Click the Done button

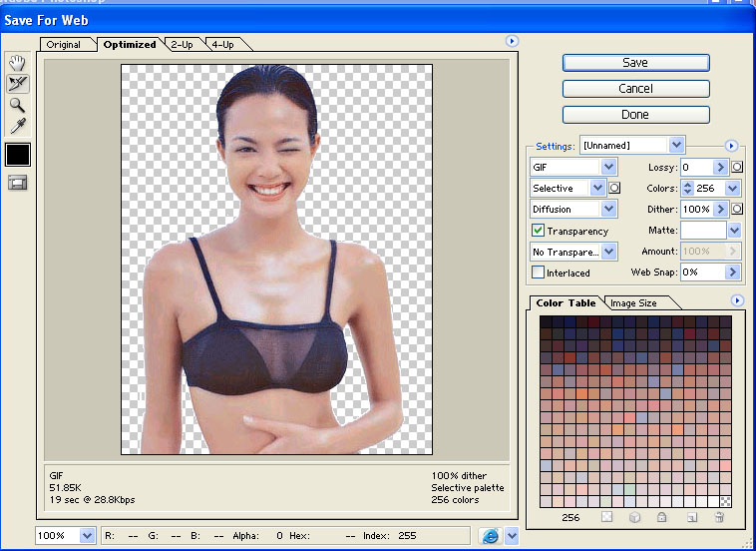(635, 115)
